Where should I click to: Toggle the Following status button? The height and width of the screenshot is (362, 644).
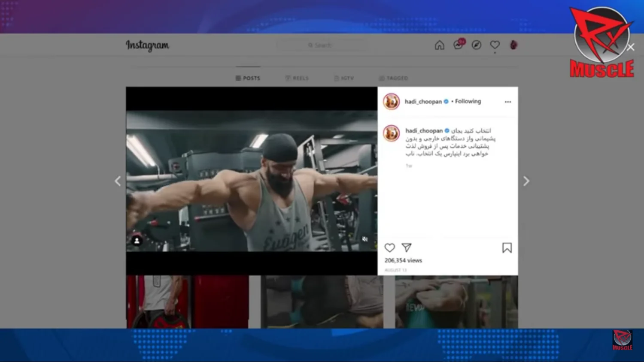468,102
